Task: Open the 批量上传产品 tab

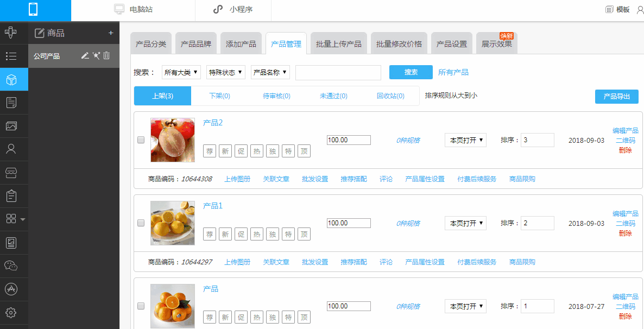Action: click(x=339, y=44)
